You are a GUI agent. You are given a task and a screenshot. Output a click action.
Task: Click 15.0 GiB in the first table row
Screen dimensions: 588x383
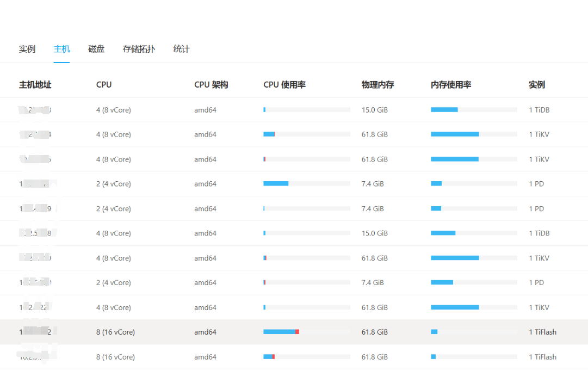point(375,110)
